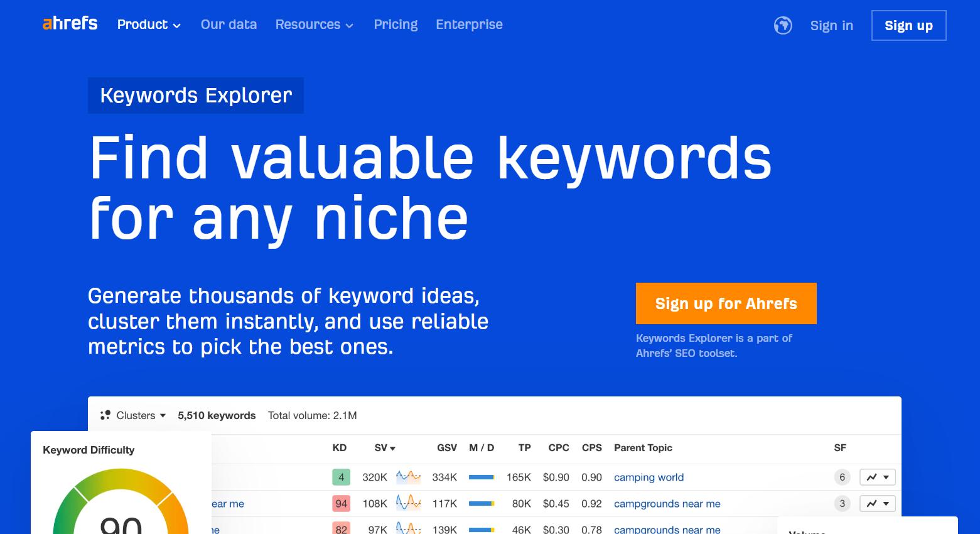Screen dimensions: 980x534
Task: Click the M/D bar in 334K row
Action: 482,477
